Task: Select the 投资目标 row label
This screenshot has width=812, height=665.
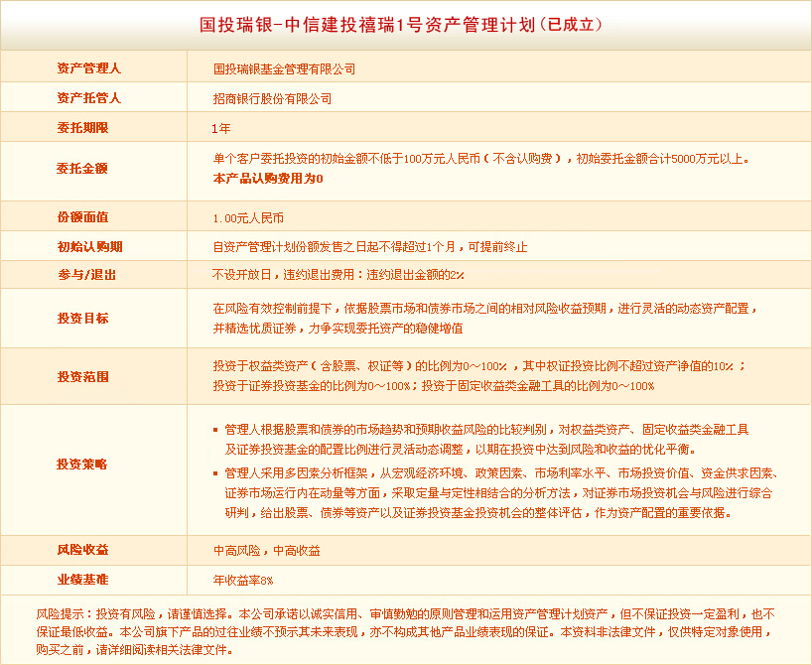Action: [x=82, y=318]
